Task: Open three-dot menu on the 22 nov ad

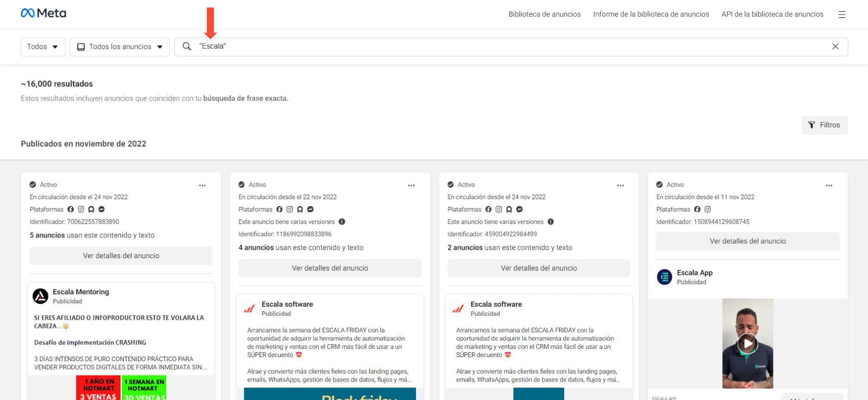Action: pyautogui.click(x=411, y=185)
